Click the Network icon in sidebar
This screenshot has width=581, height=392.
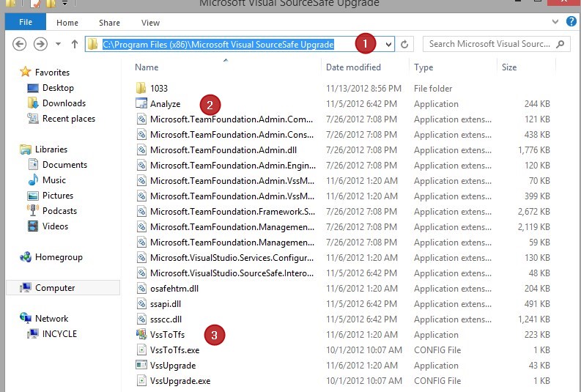pyautogui.click(x=26, y=317)
